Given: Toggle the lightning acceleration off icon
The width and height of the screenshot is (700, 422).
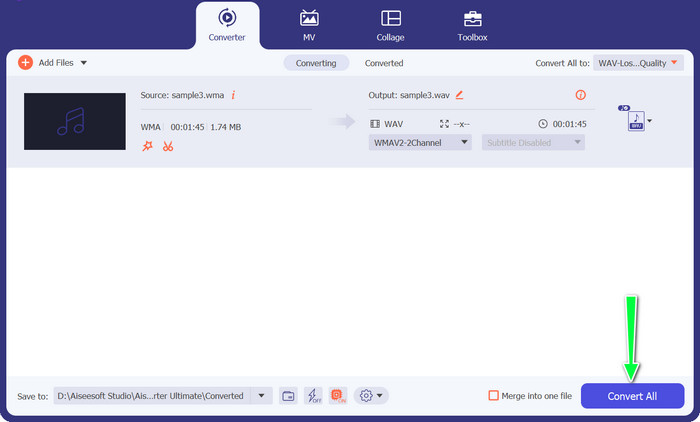Looking at the screenshot, I should tap(313, 396).
